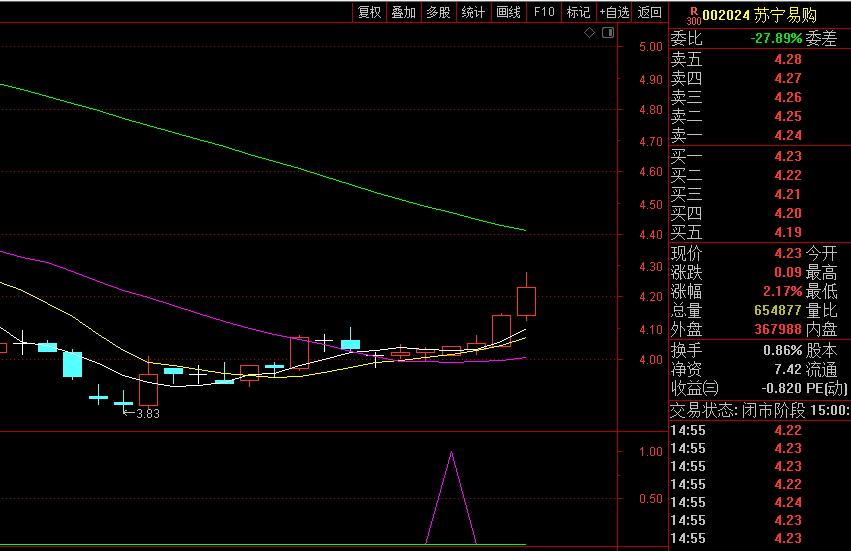Click 涨跌 value 0.09
Screen dimensions: 851x551
pyautogui.click(x=788, y=273)
